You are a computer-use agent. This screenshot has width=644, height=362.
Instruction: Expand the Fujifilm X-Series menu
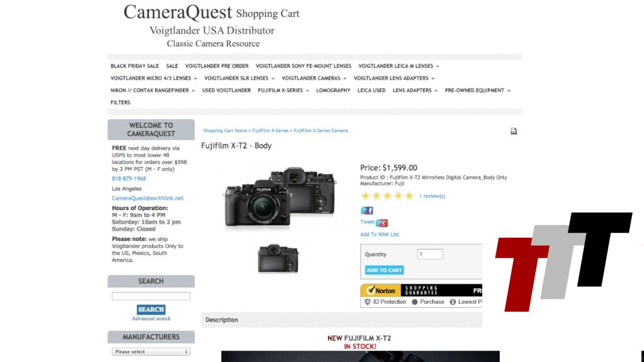click(284, 90)
